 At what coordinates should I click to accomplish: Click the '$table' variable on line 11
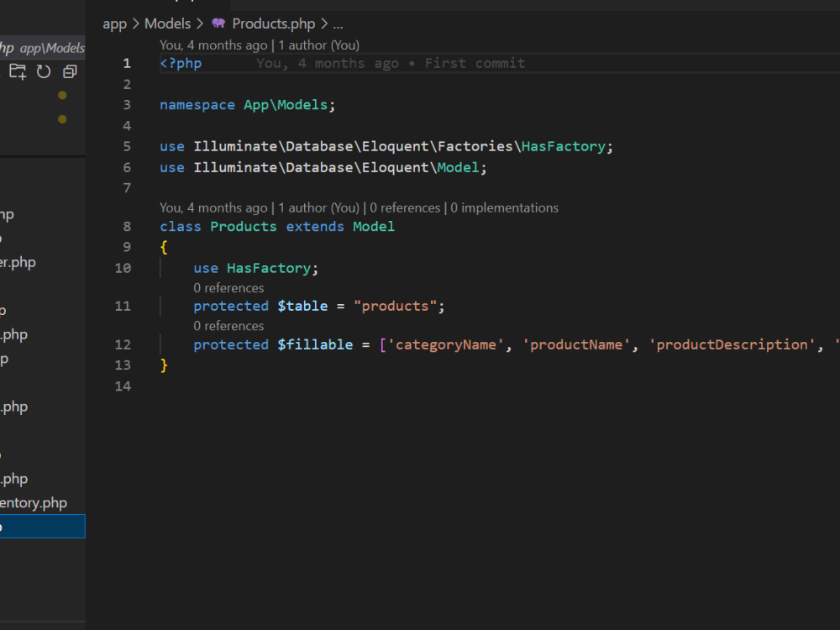302,306
